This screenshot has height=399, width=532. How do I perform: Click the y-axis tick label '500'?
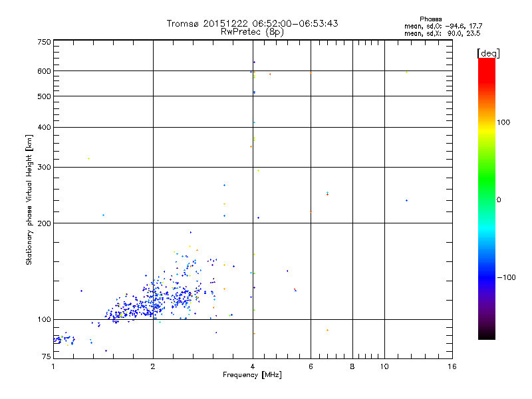pos(44,96)
